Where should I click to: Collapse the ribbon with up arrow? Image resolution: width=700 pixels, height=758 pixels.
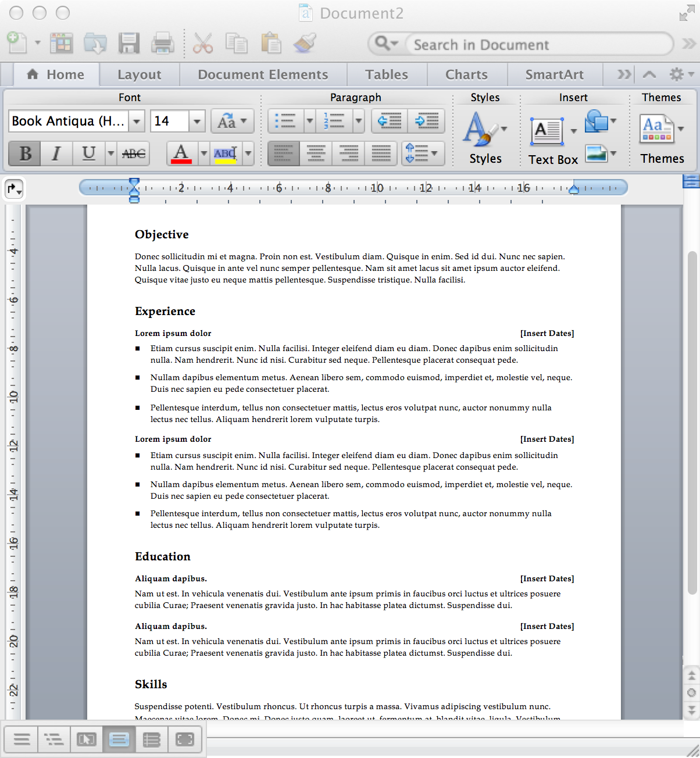pyautogui.click(x=649, y=74)
